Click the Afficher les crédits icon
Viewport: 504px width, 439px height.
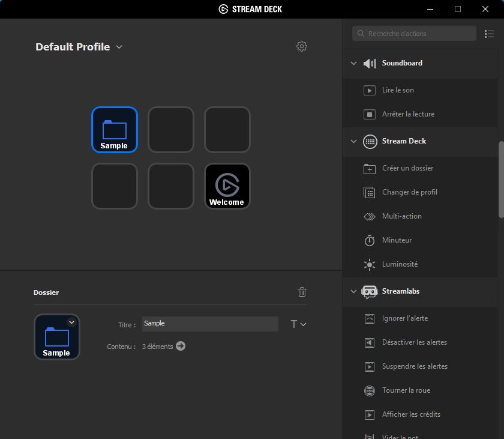click(370, 414)
